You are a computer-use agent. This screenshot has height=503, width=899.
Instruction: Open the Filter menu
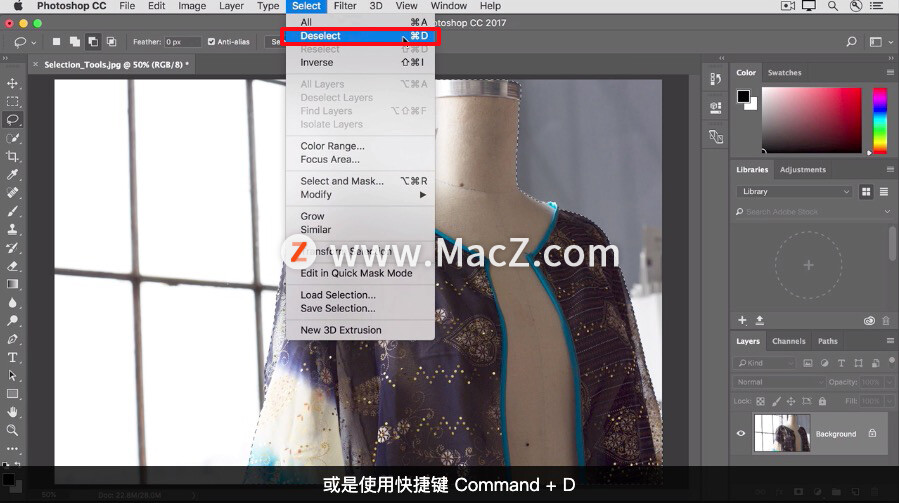[x=345, y=6]
